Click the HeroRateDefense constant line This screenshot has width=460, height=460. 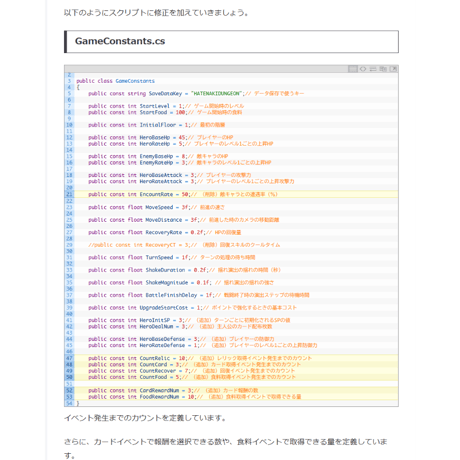[x=203, y=345]
